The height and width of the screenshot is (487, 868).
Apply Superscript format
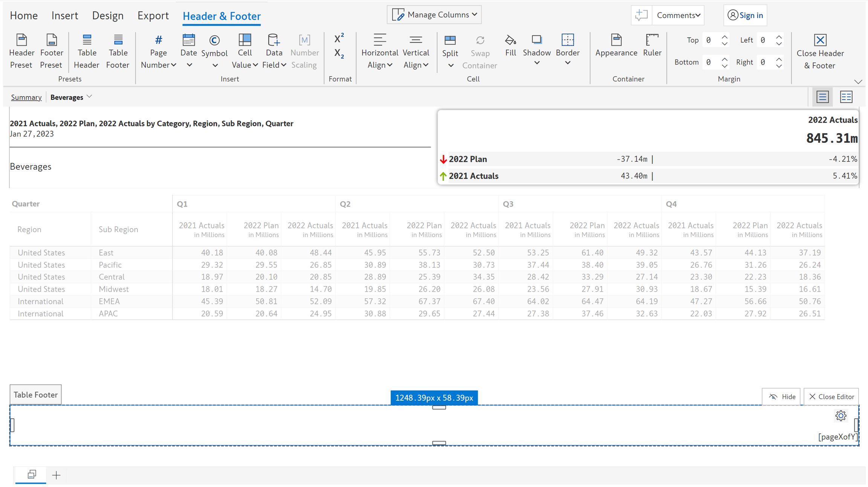(x=339, y=38)
